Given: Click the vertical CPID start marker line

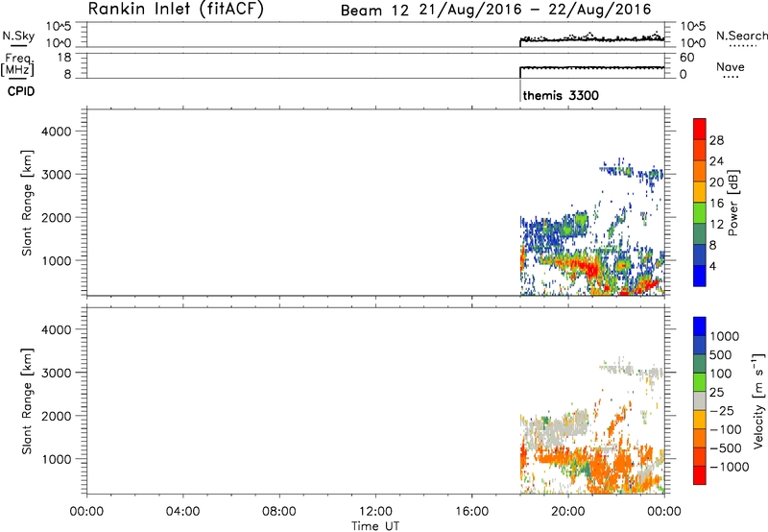Looking at the screenshot, I should pos(520,90).
